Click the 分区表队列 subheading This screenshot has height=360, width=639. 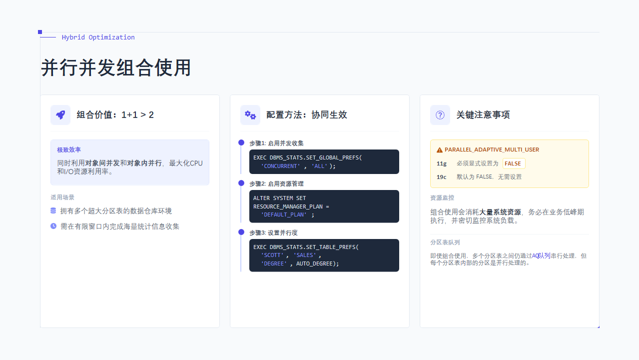tap(445, 242)
